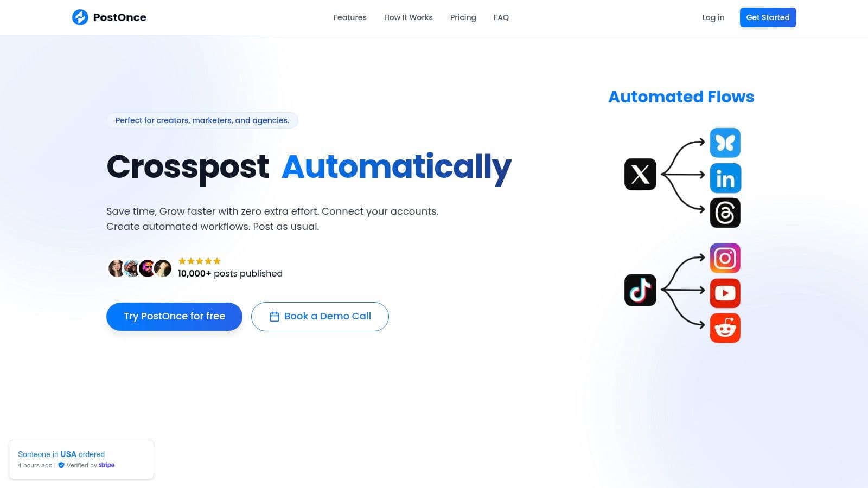Click Try PostOnce for free button
The height and width of the screenshot is (488, 868).
[174, 316]
